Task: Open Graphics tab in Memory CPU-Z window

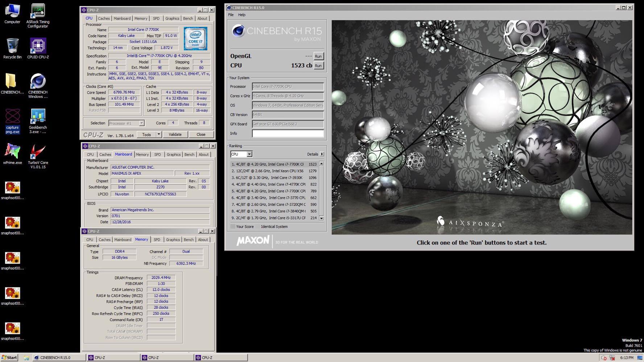Action: point(173,240)
